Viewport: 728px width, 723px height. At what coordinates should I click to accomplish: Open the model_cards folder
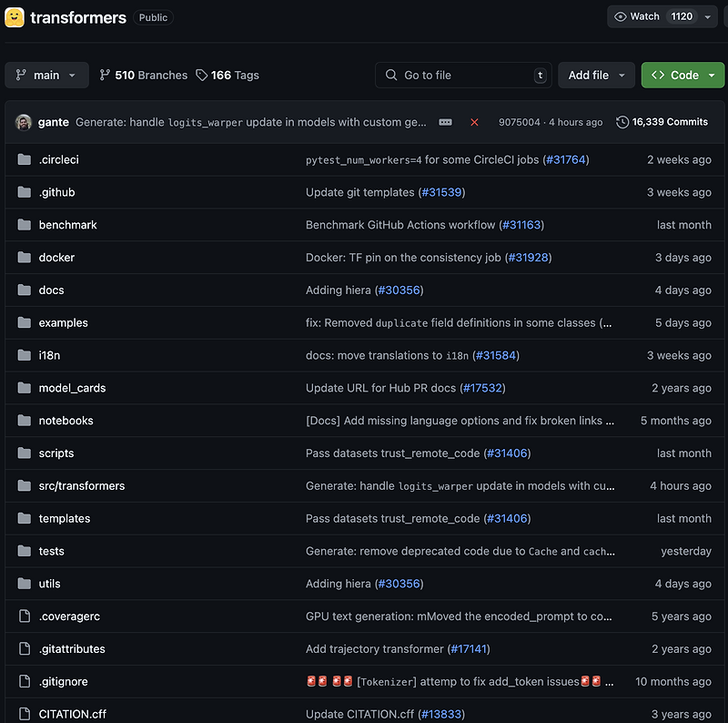click(72, 388)
